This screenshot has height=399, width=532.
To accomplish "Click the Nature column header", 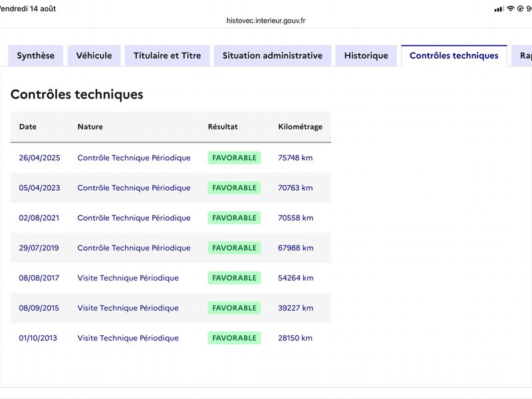I will pos(90,126).
